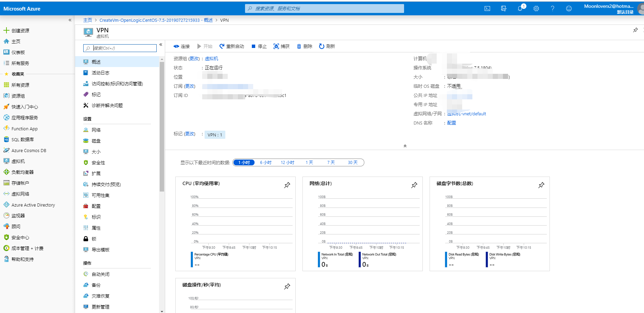
Task: Open Cloud Shell icon in top bar
Action: 487,9
